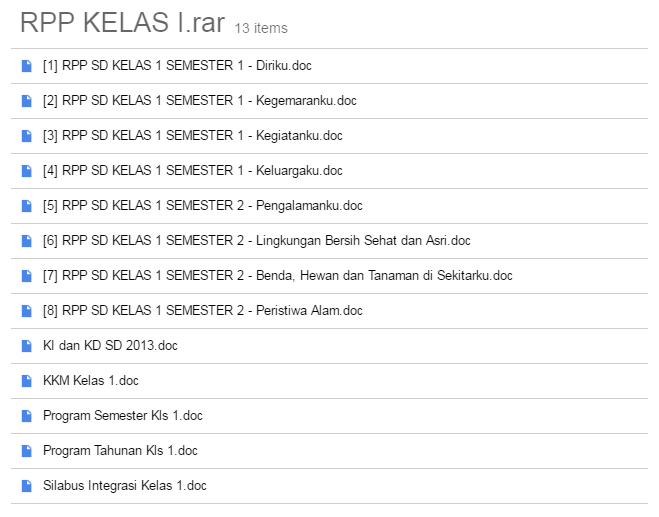Click the 13 items count label
659x517 pixels.
click(x=261, y=29)
